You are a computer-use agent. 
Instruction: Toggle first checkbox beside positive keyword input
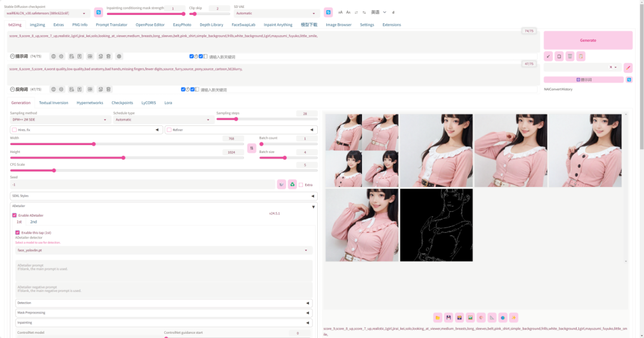[x=191, y=56]
